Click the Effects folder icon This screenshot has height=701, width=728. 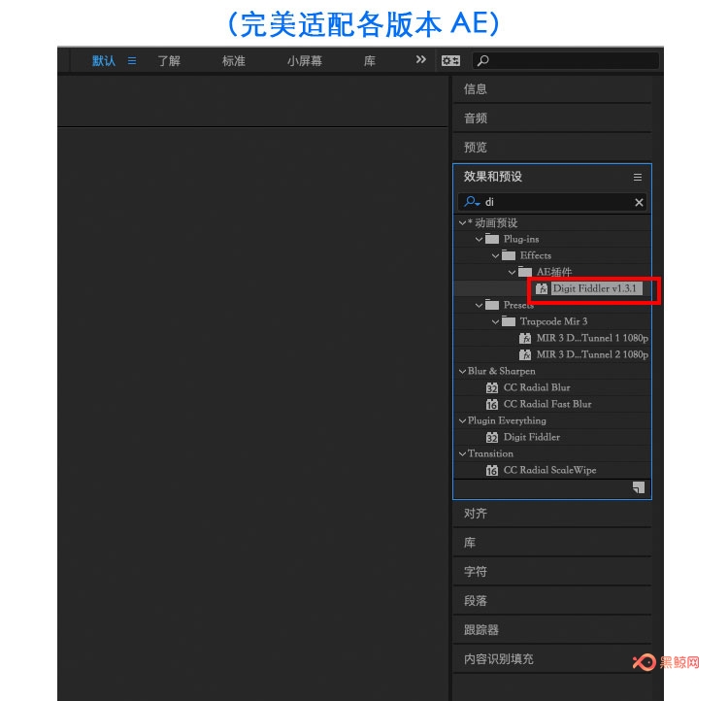(x=509, y=255)
